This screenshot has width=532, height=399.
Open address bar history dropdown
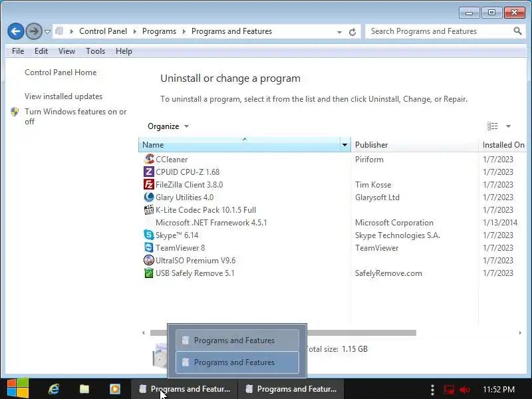(339, 32)
